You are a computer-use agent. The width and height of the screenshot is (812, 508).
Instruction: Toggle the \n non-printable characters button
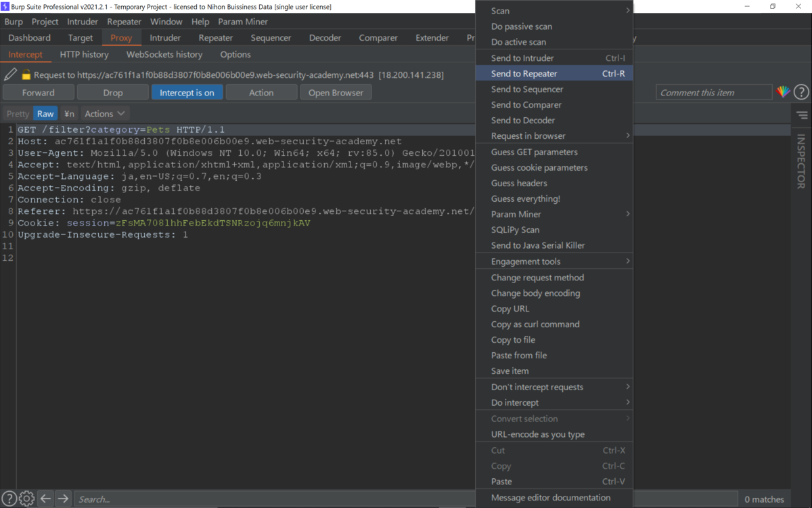(x=69, y=114)
